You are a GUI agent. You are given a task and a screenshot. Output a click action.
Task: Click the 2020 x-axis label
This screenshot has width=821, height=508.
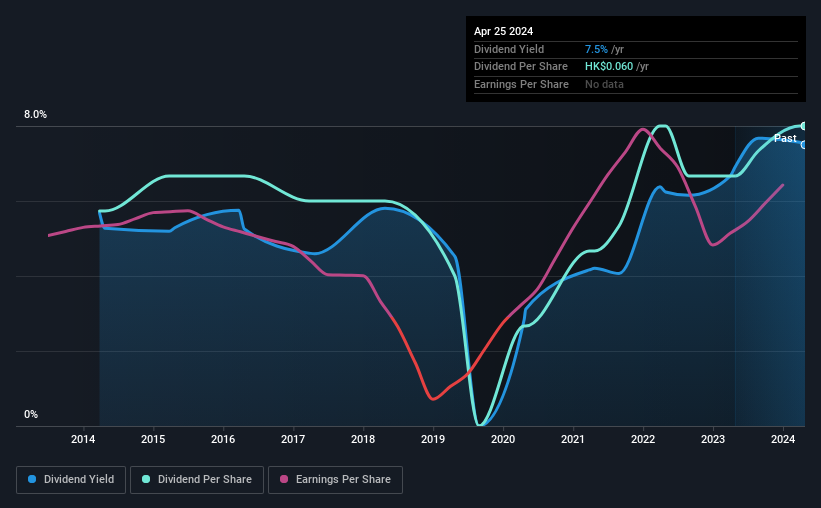coord(503,439)
